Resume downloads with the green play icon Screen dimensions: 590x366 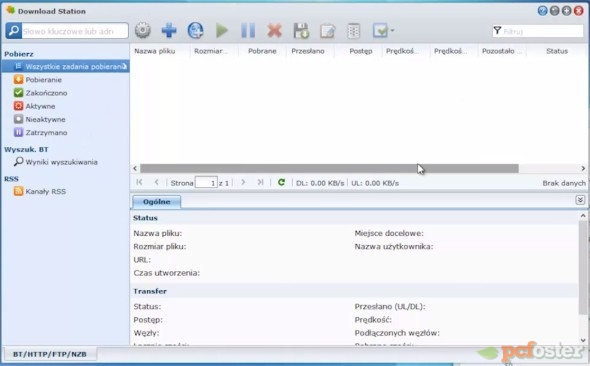point(222,30)
